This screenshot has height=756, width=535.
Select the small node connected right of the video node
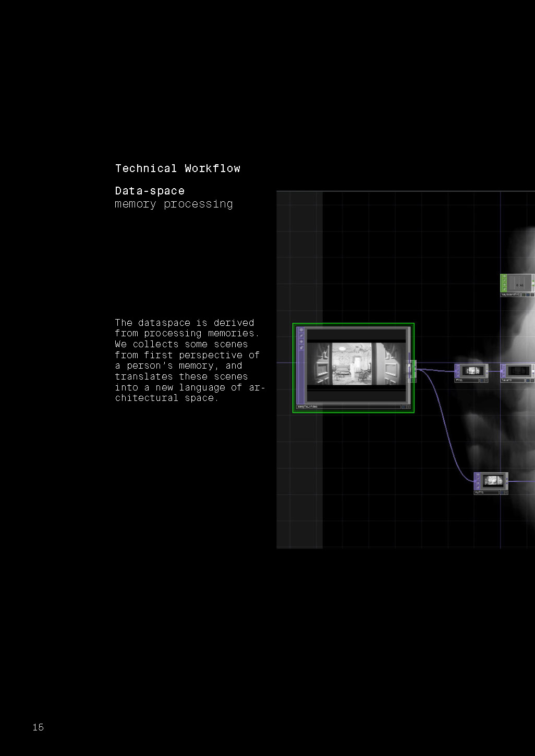[471, 371]
